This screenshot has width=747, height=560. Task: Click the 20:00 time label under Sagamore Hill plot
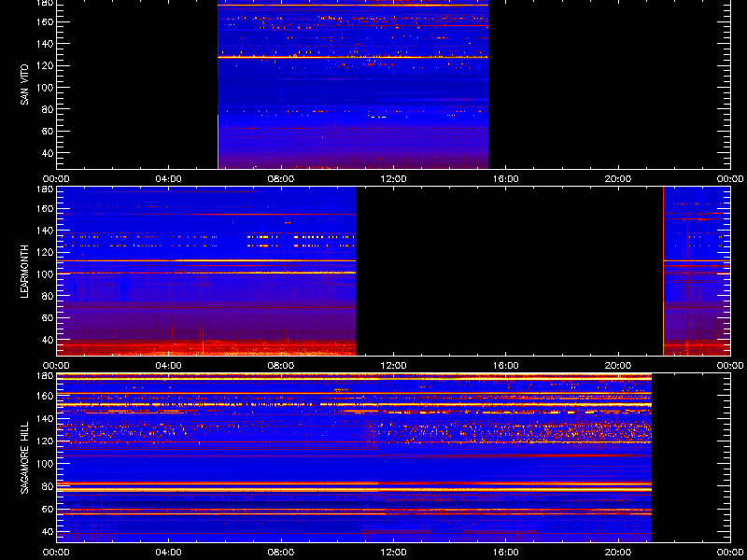point(618,553)
